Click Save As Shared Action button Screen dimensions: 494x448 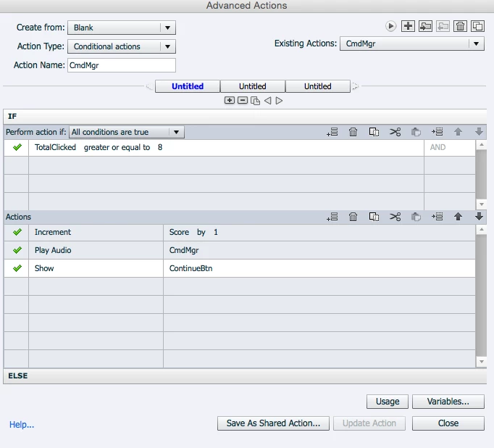pyautogui.click(x=273, y=423)
